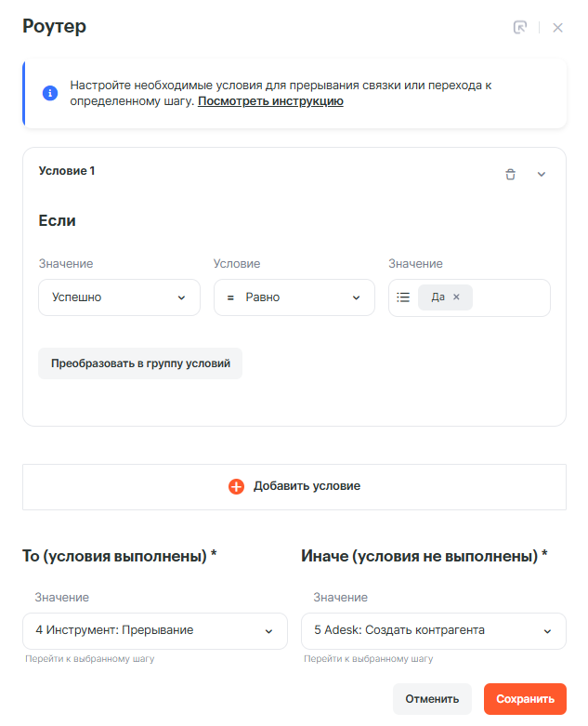Click the blue info icon

[x=50, y=93]
